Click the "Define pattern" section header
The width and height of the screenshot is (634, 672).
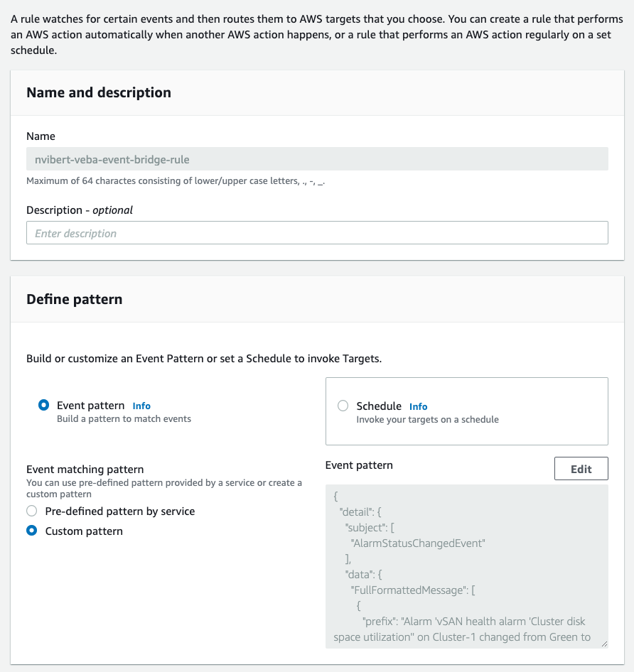tap(74, 299)
